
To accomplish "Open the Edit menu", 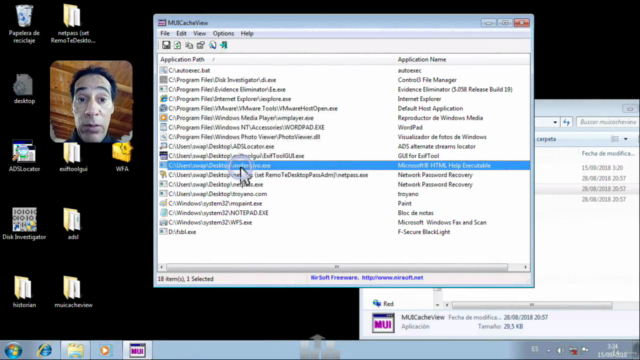I will [181, 33].
